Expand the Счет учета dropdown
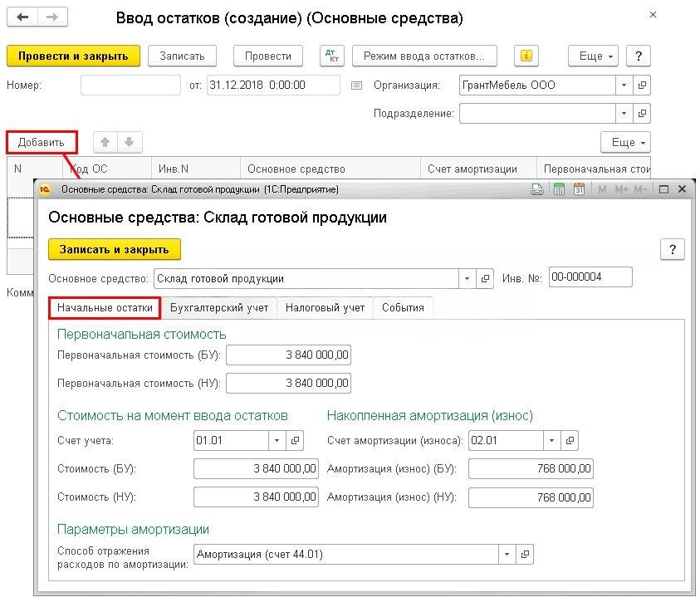The height and width of the screenshot is (602, 700). point(277,440)
